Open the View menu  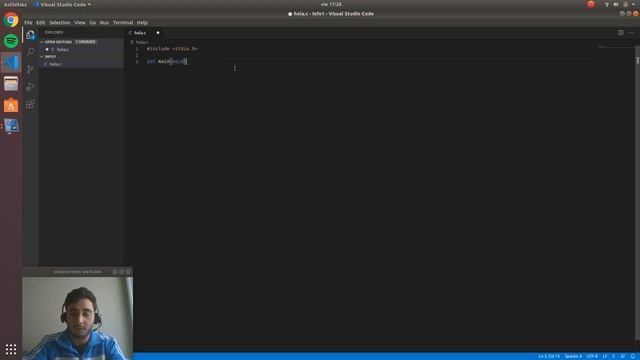(80, 23)
